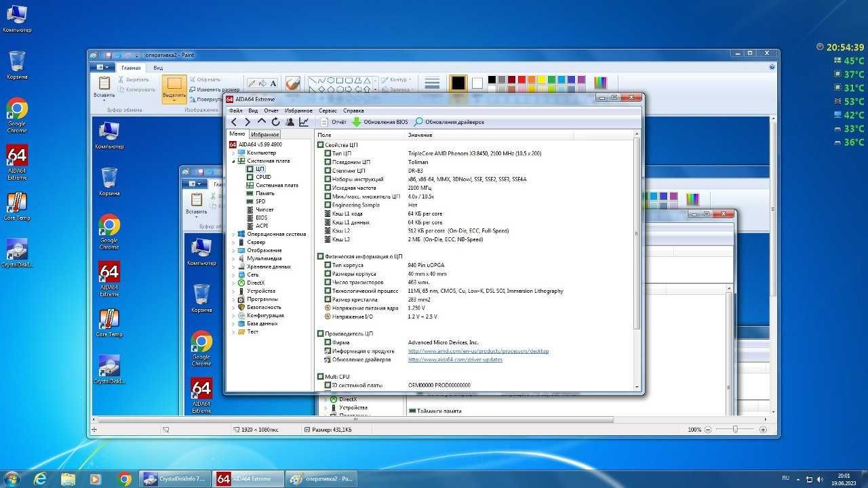The image size is (868, 488).
Task: Select Чипсет in the tree
Action: 264,209
